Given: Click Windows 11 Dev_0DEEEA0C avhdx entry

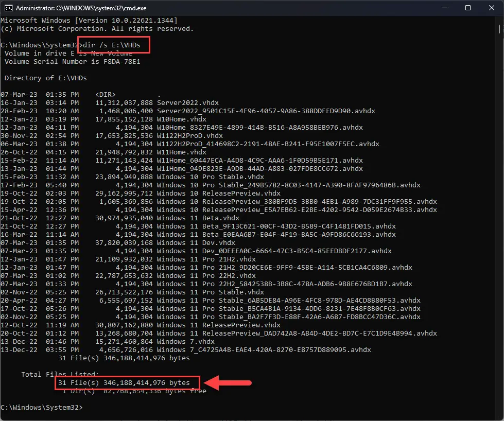Looking at the screenshot, I should 274,251.
